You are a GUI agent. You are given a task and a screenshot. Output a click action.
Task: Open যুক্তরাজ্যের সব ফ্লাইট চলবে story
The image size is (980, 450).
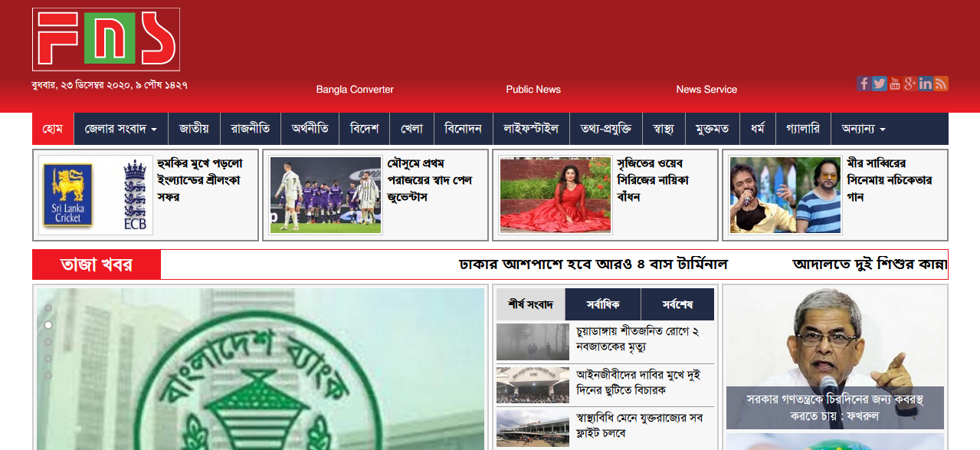(639, 425)
